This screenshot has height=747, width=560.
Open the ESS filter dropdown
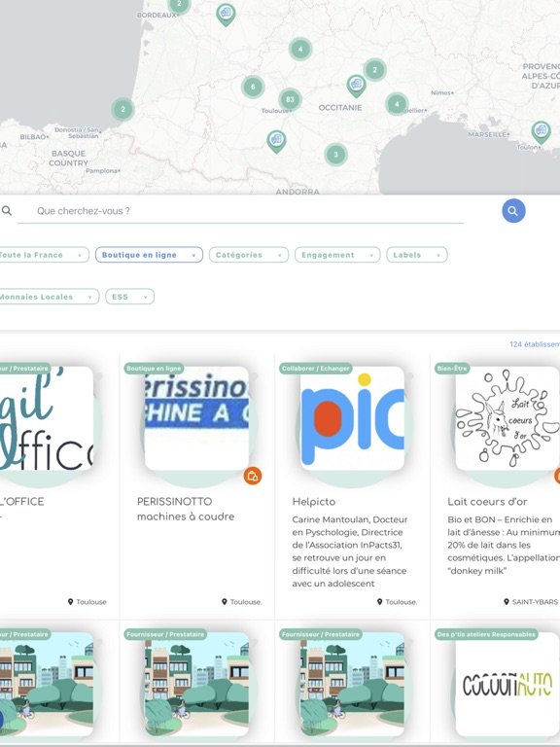tap(129, 297)
